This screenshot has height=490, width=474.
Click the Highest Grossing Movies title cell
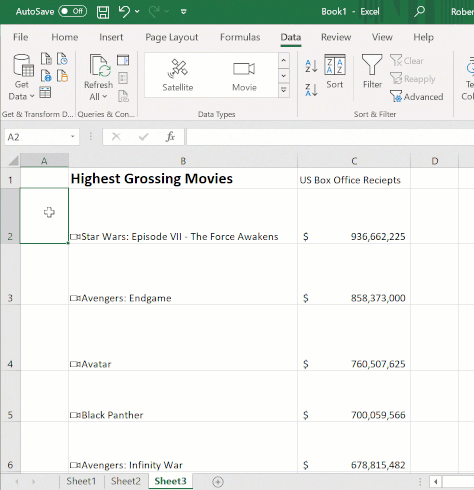183,178
